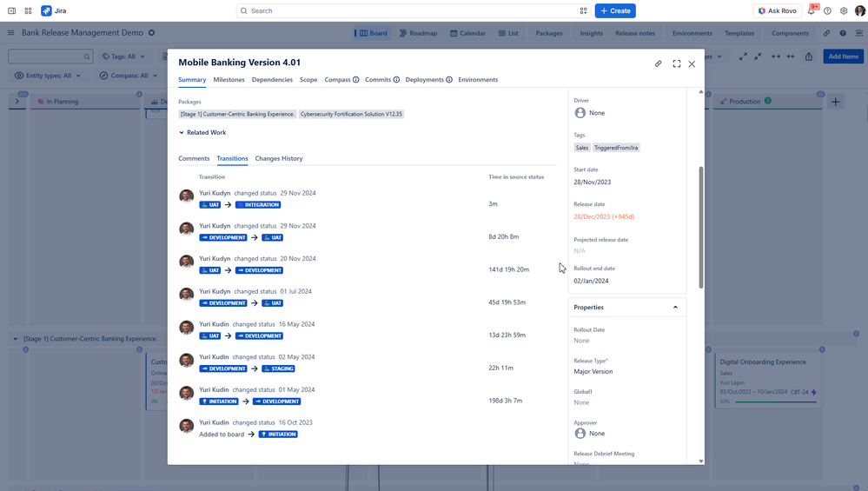Click the expand-all arrows icon in board toolbar

click(x=743, y=56)
